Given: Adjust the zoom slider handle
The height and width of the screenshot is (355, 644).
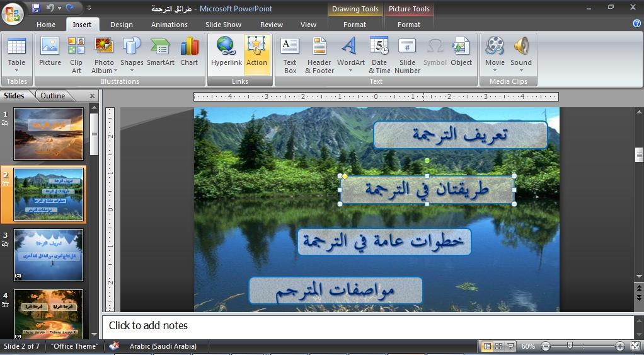Looking at the screenshot, I should 570,346.
